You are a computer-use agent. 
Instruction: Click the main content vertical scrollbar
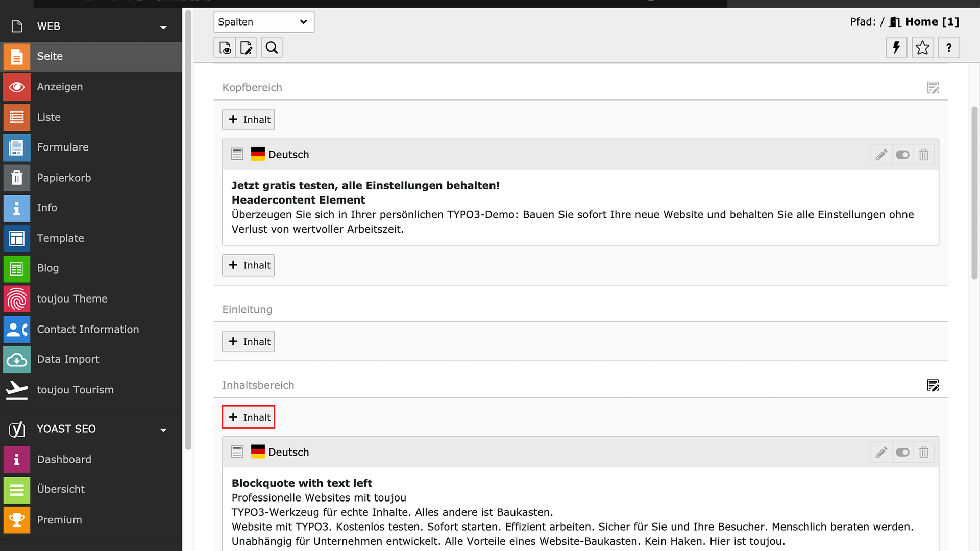[974, 194]
